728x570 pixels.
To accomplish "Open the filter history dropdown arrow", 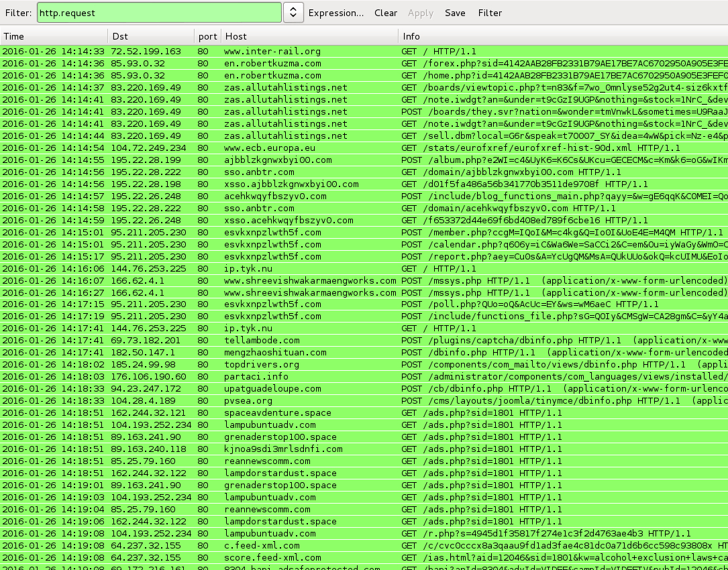I will (x=293, y=13).
